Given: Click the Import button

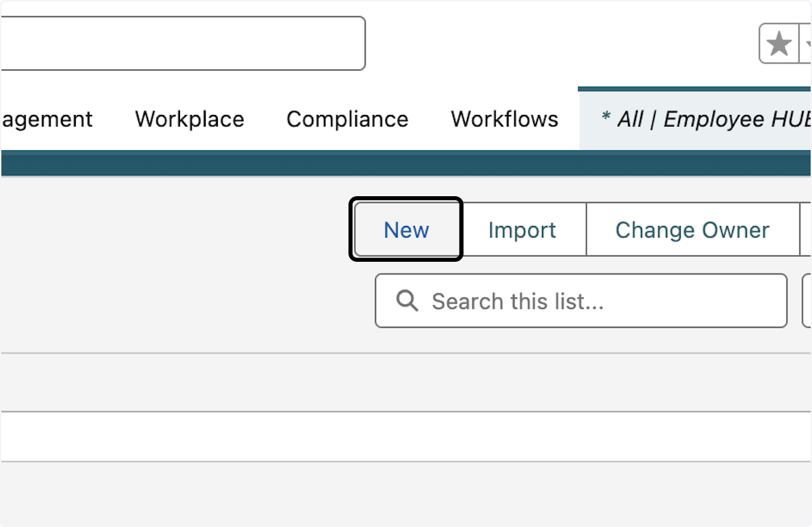Looking at the screenshot, I should point(522,230).
